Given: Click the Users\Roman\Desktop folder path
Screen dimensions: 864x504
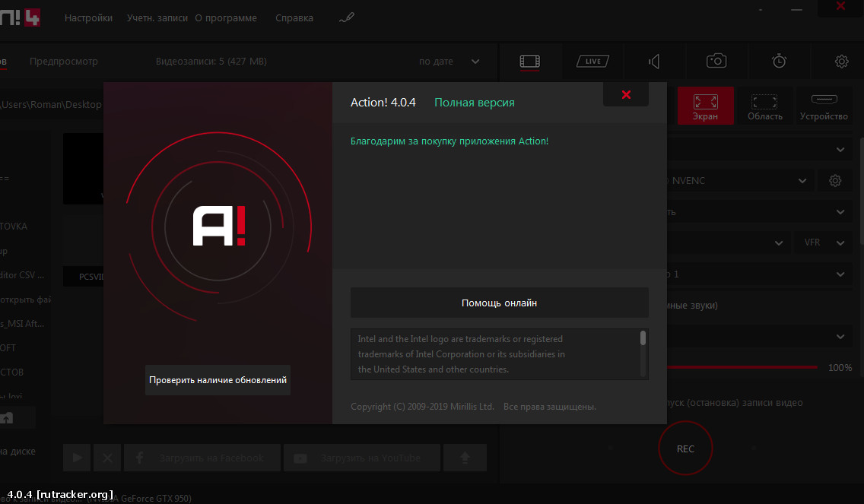Looking at the screenshot, I should click(51, 105).
